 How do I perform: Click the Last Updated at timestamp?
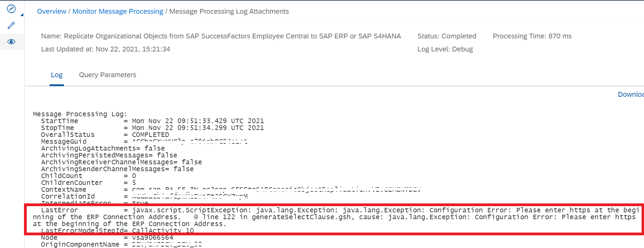[x=106, y=49]
